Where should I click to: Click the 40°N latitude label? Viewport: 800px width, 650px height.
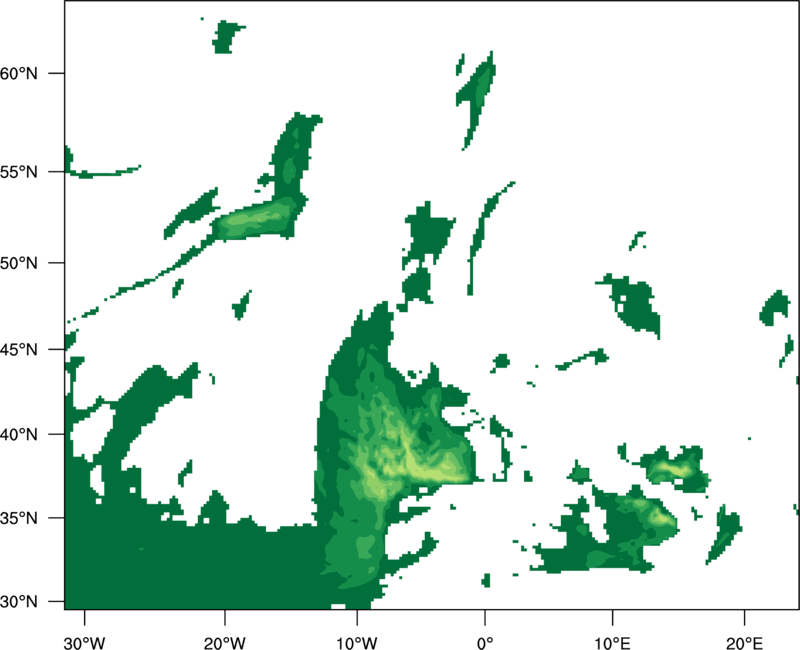pos(19,435)
